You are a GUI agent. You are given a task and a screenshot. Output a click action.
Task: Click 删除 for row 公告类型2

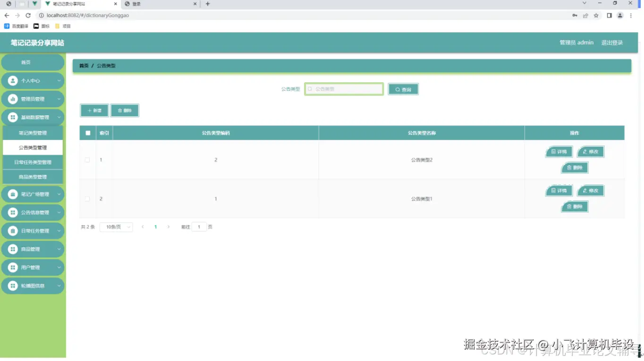(575, 168)
